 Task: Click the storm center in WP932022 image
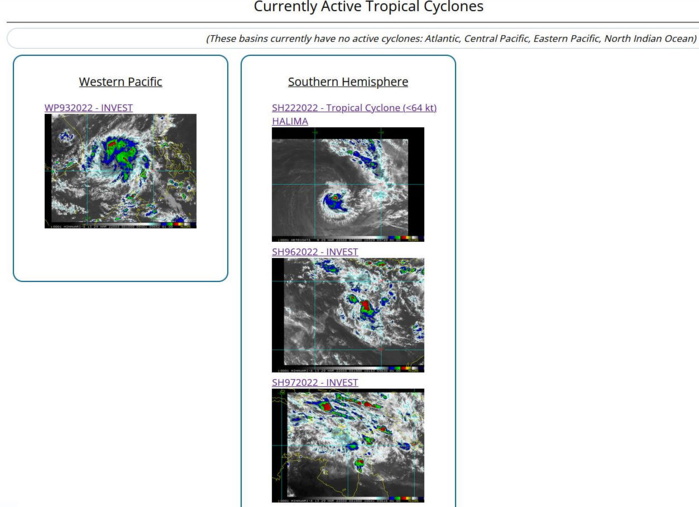coord(113,155)
